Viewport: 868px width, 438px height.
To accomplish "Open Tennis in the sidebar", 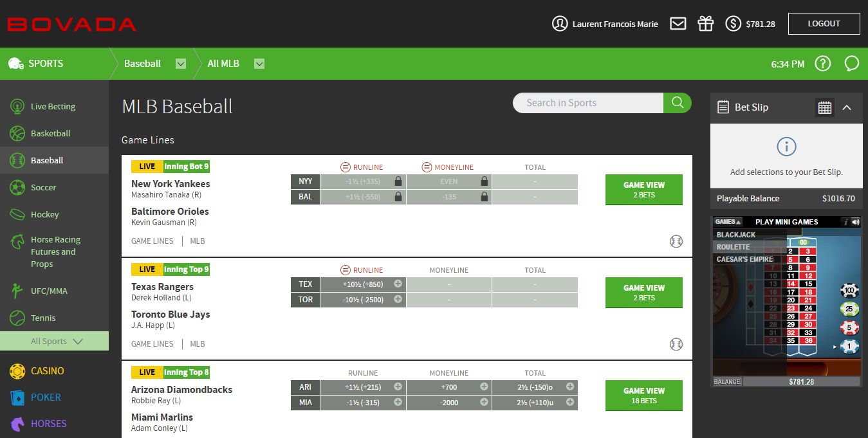I will tap(54, 318).
